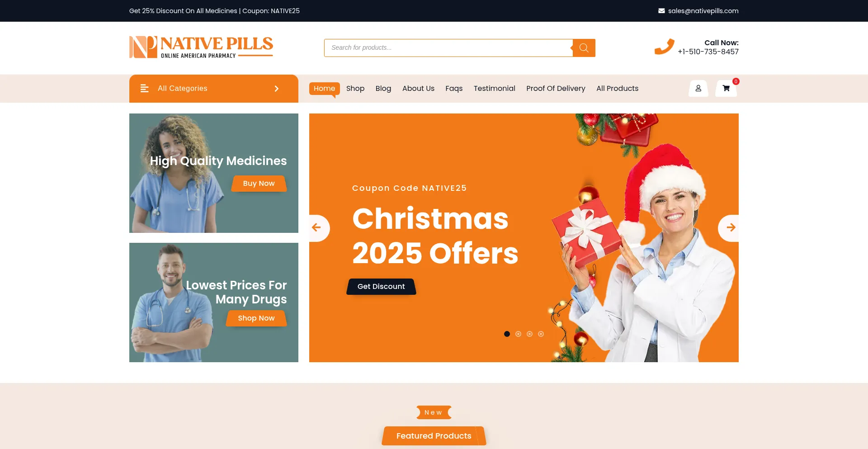The image size is (868, 449).
Task: Click the Shop Now button
Action: click(x=256, y=318)
